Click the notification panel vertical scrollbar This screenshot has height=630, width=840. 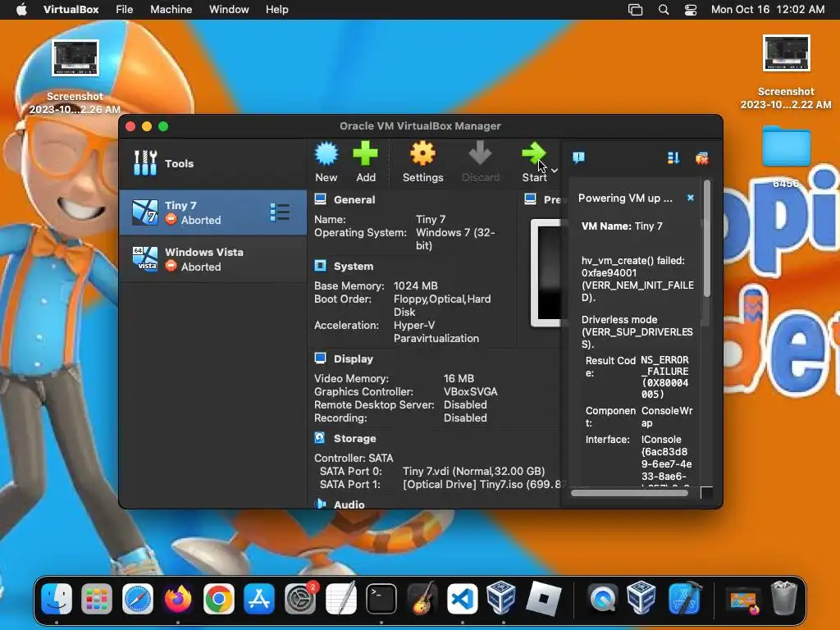pyautogui.click(x=707, y=239)
